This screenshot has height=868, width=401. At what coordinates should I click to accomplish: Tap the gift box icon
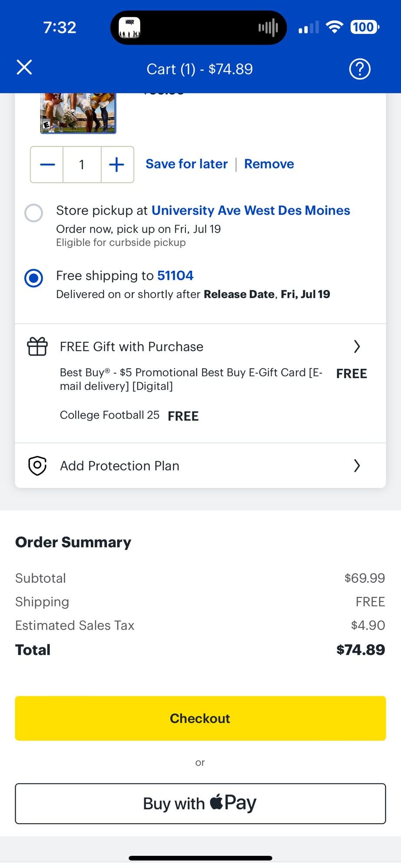coord(37,346)
